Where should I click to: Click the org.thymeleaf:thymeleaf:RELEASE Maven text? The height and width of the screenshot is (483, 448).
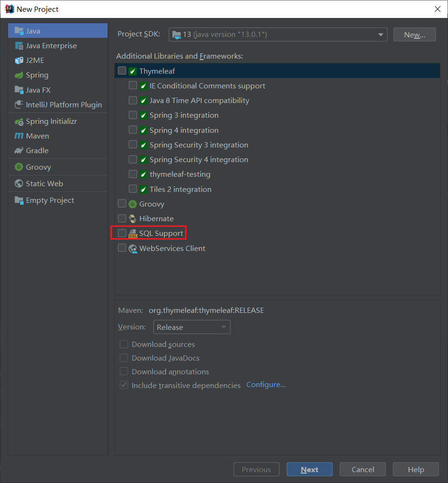pyautogui.click(x=206, y=310)
